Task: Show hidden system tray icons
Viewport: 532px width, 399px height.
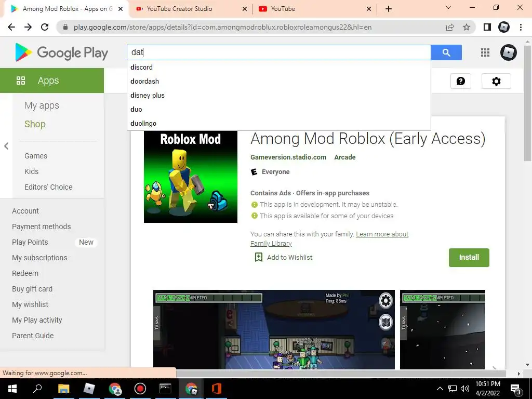Action: pyautogui.click(x=440, y=389)
